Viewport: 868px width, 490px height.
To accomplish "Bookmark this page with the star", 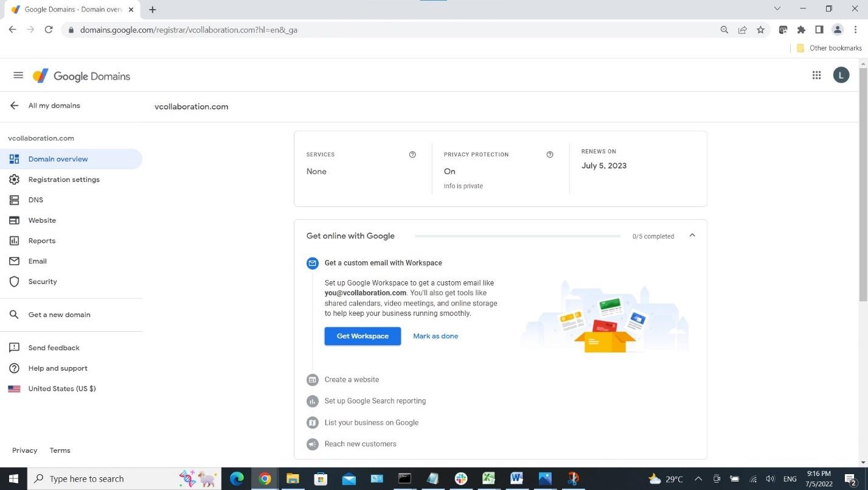I will coord(760,29).
